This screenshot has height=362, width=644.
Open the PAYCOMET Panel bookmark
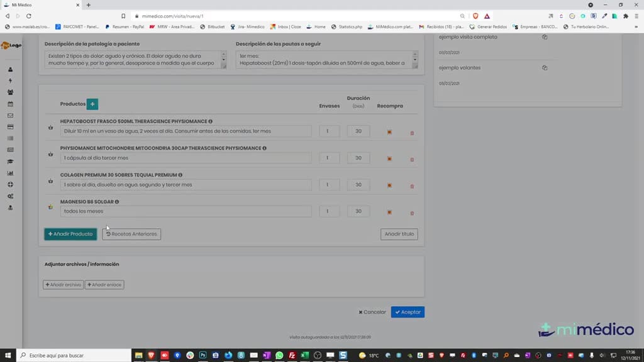pyautogui.click(x=77, y=26)
